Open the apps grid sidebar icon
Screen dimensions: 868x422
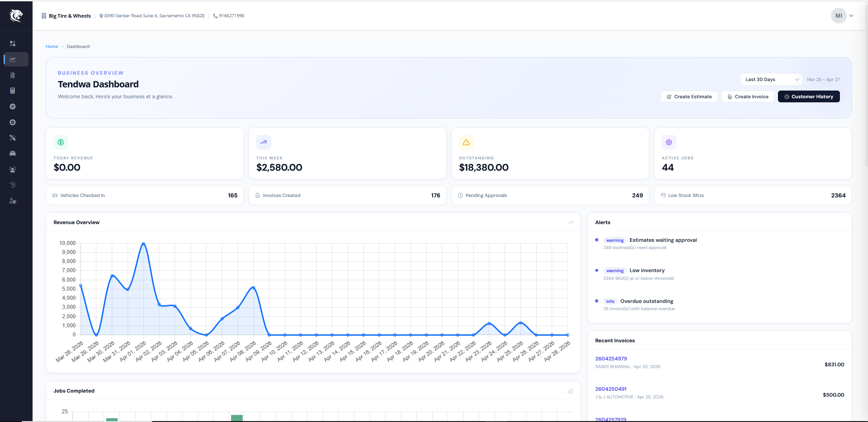click(13, 43)
